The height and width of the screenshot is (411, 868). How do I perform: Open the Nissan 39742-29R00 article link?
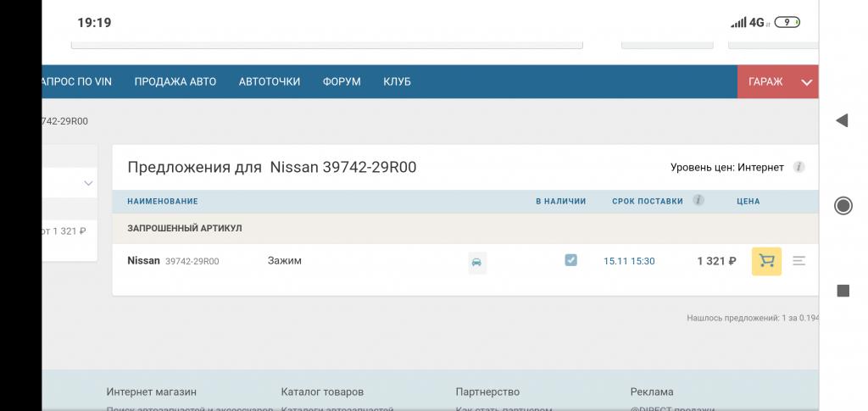point(173,260)
